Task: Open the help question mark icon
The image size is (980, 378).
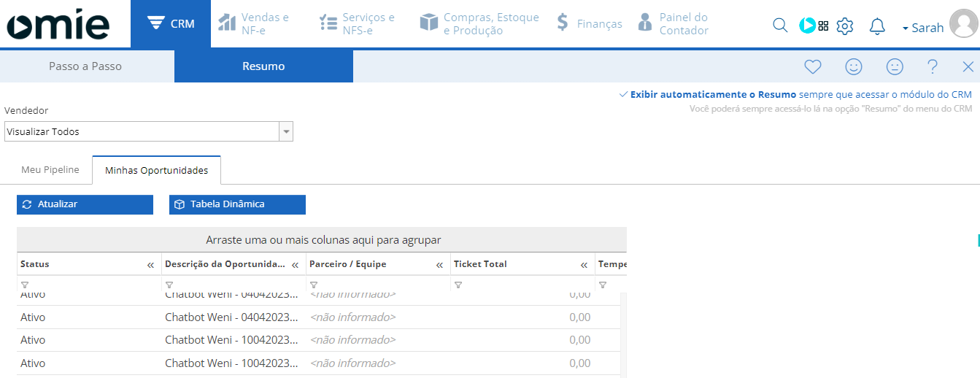Action: 933,67
